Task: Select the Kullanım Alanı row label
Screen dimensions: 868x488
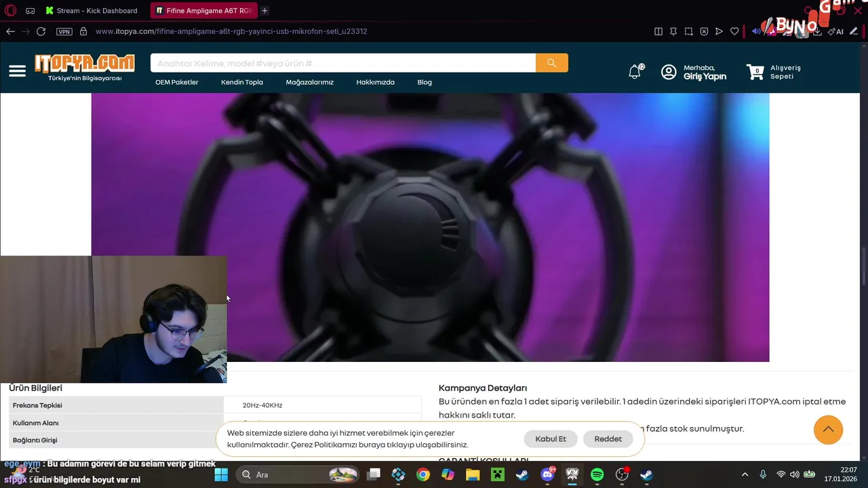Action: tap(36, 423)
